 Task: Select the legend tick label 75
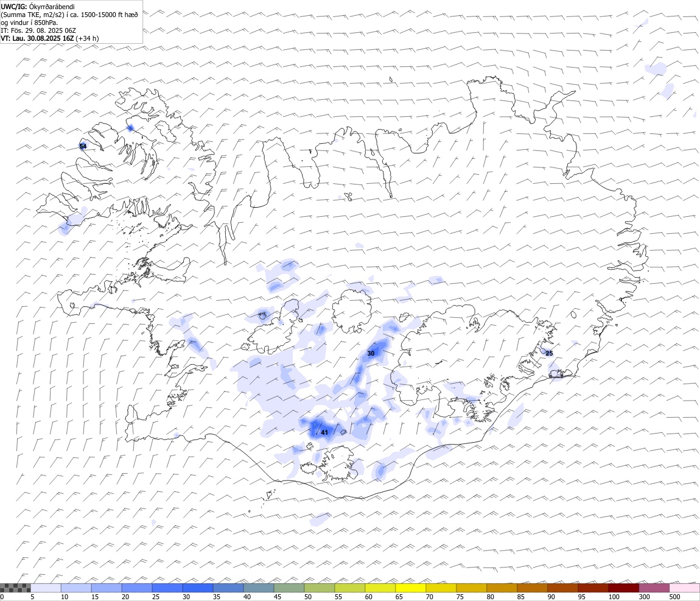460,597
